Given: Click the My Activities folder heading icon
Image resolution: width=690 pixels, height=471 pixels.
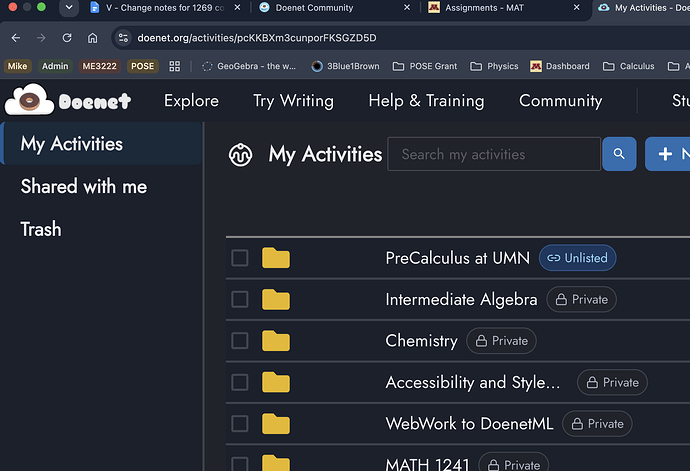Looking at the screenshot, I should point(240,155).
